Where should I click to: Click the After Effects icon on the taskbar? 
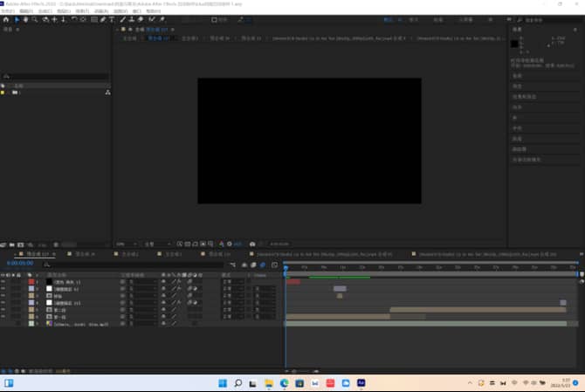click(x=361, y=383)
